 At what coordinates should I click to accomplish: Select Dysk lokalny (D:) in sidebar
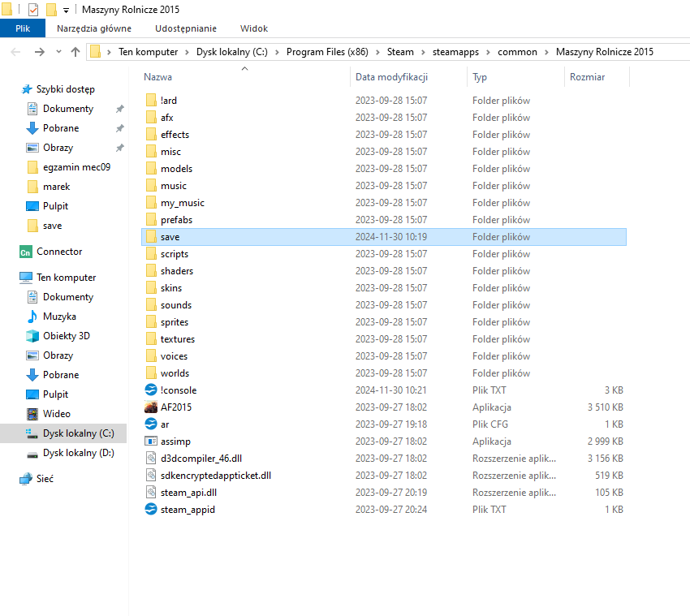click(78, 453)
